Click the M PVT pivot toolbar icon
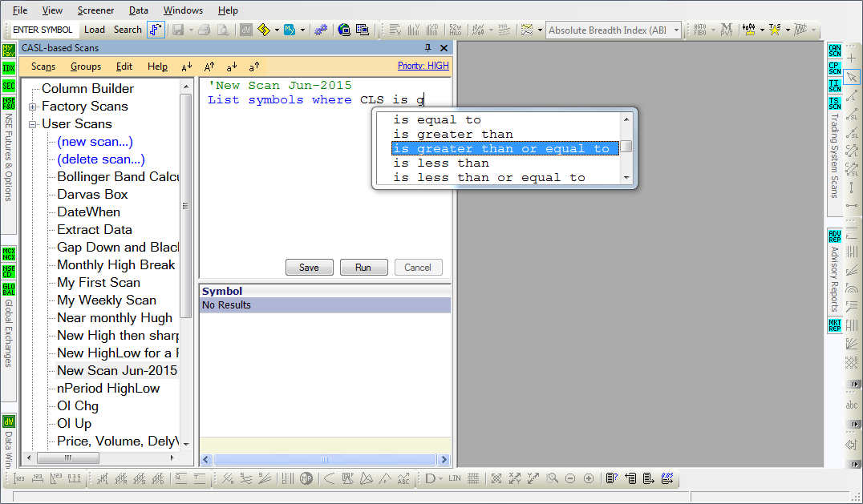The height and width of the screenshot is (504, 863). click(x=727, y=30)
